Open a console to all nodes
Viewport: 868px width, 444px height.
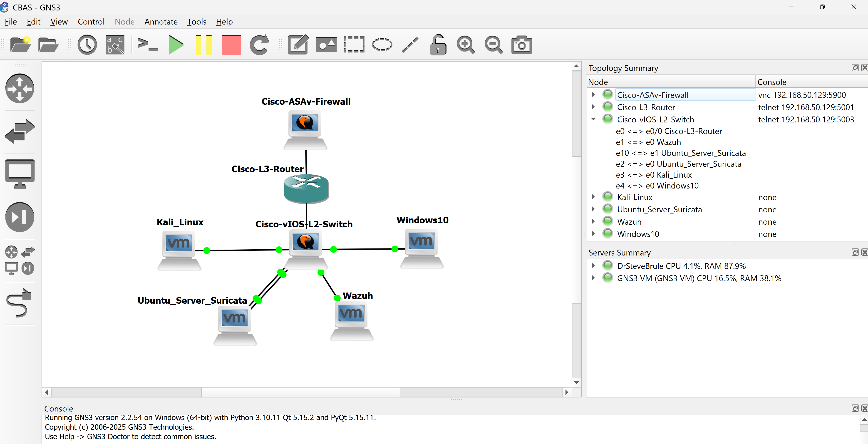coord(148,45)
